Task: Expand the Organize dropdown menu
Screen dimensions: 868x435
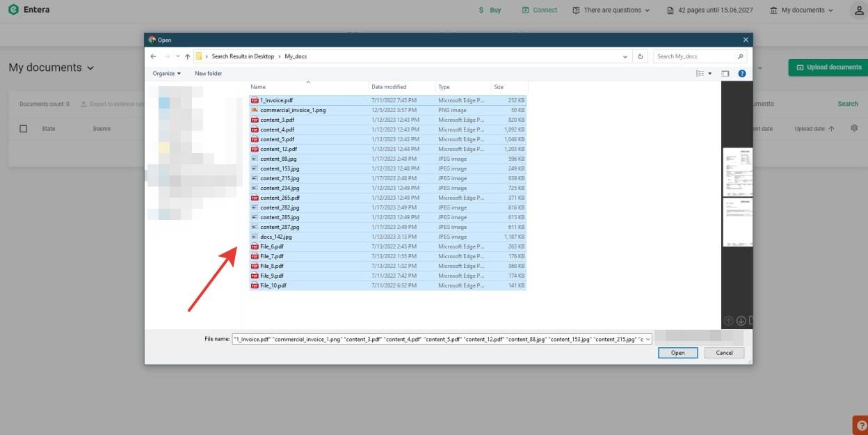Action: point(167,74)
